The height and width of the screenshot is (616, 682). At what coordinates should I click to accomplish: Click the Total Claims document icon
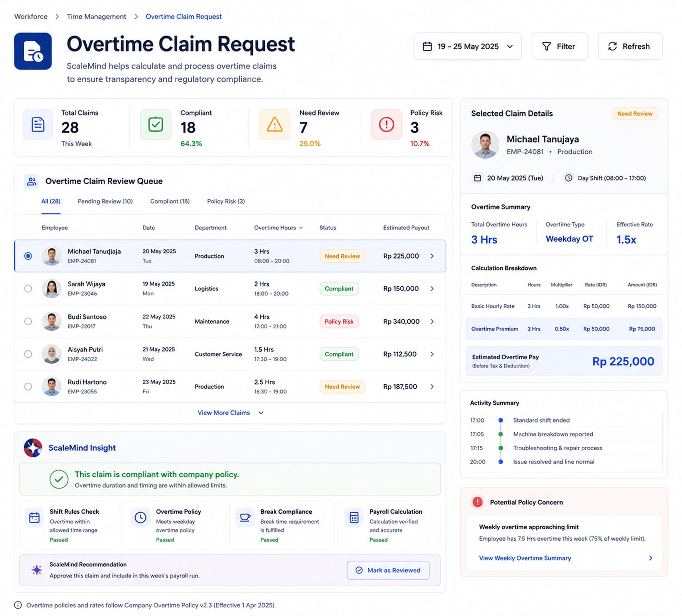tap(38, 124)
